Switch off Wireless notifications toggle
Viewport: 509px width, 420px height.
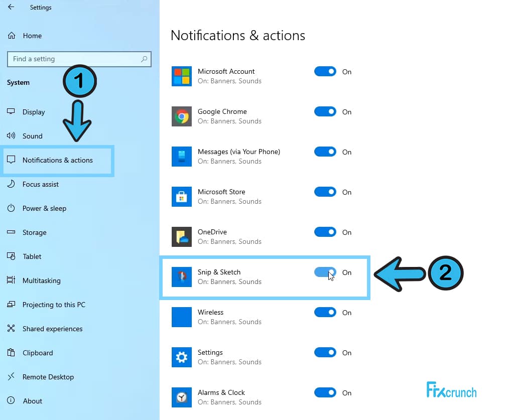click(x=325, y=312)
